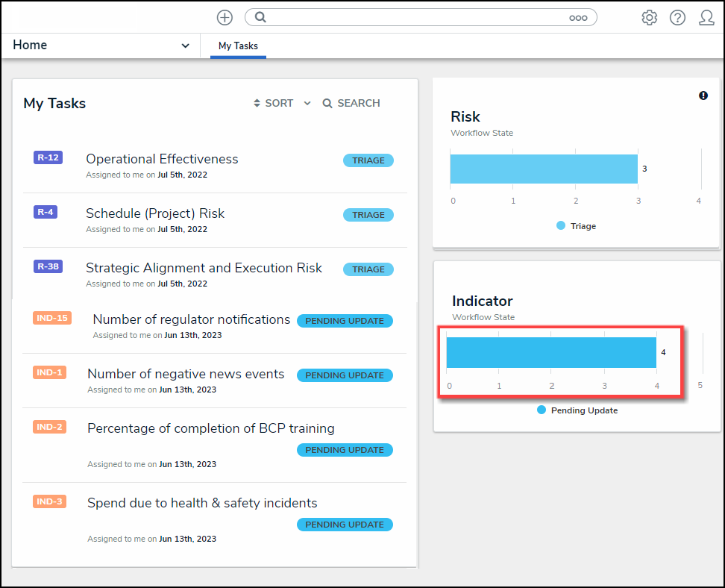Click TRIAGE tag on Schedule (Project) Risk
This screenshot has height=588, width=725.
click(x=368, y=215)
